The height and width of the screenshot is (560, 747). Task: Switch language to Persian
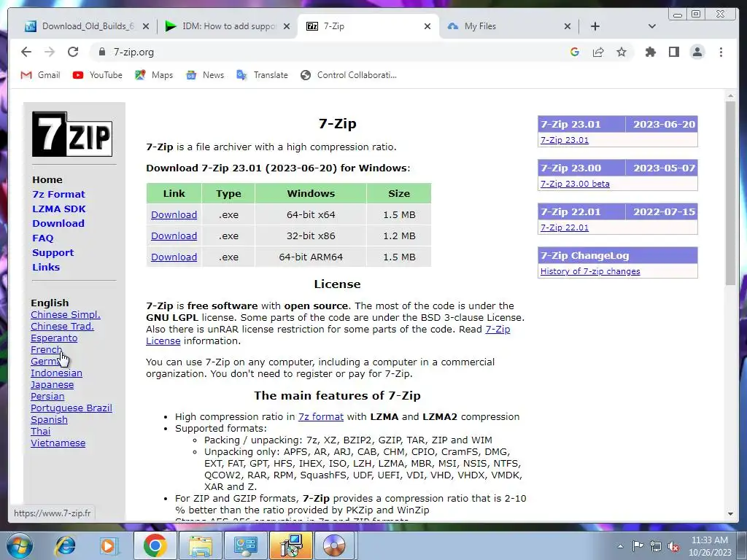click(x=47, y=396)
